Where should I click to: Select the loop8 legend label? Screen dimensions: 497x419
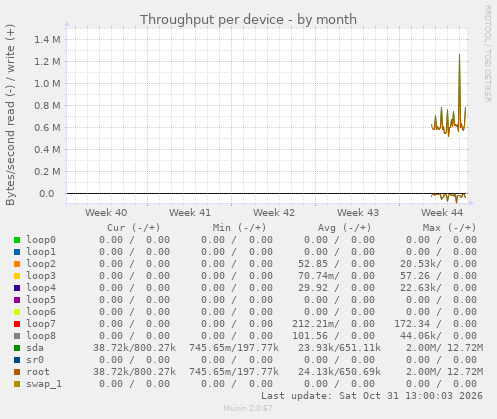(41, 336)
